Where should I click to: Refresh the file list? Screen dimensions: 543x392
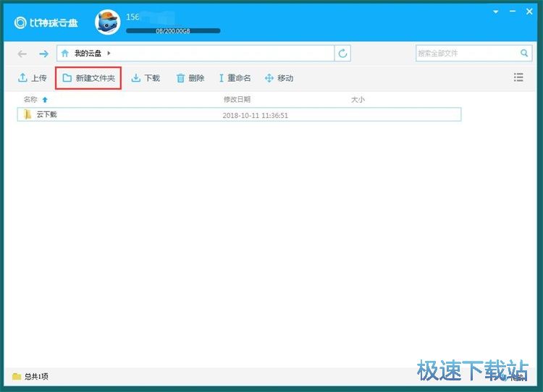point(342,54)
